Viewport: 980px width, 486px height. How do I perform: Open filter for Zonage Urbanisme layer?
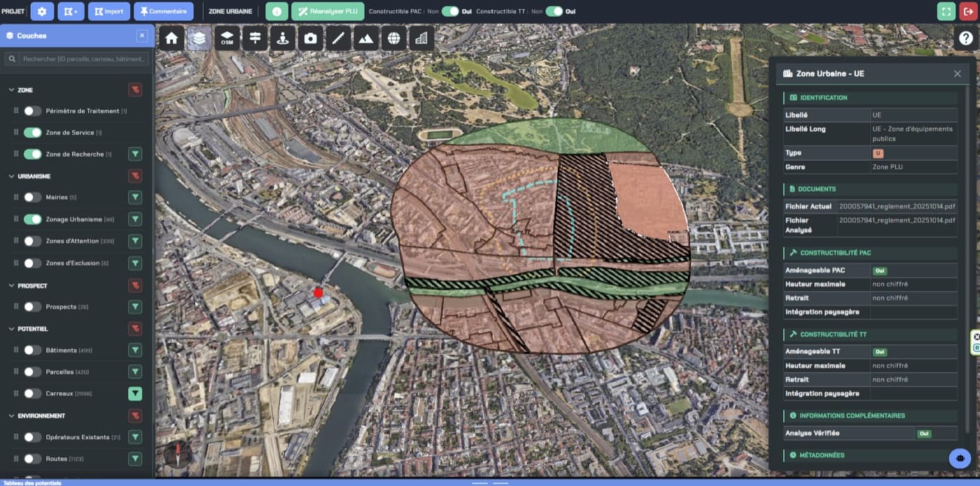click(x=135, y=220)
